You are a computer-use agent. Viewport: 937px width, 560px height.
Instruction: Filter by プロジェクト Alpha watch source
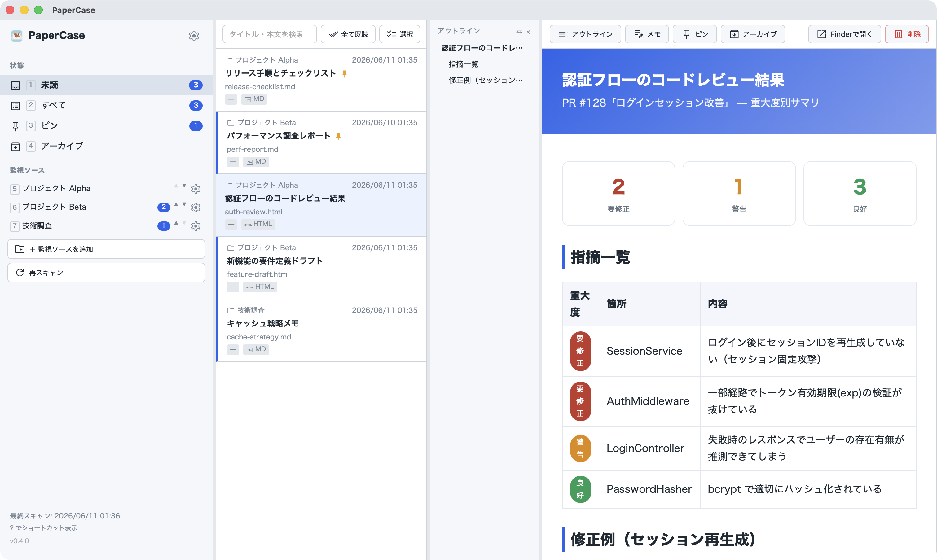click(56, 188)
